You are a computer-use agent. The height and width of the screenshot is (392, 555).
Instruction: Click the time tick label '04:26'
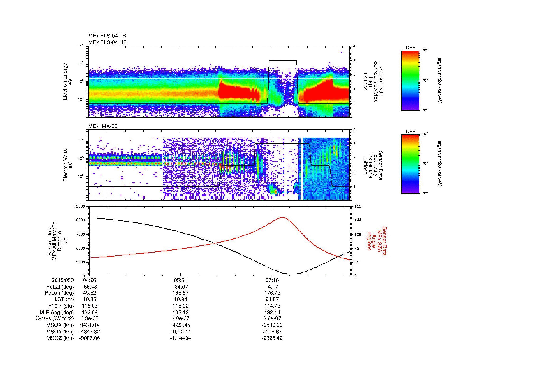[89, 280]
